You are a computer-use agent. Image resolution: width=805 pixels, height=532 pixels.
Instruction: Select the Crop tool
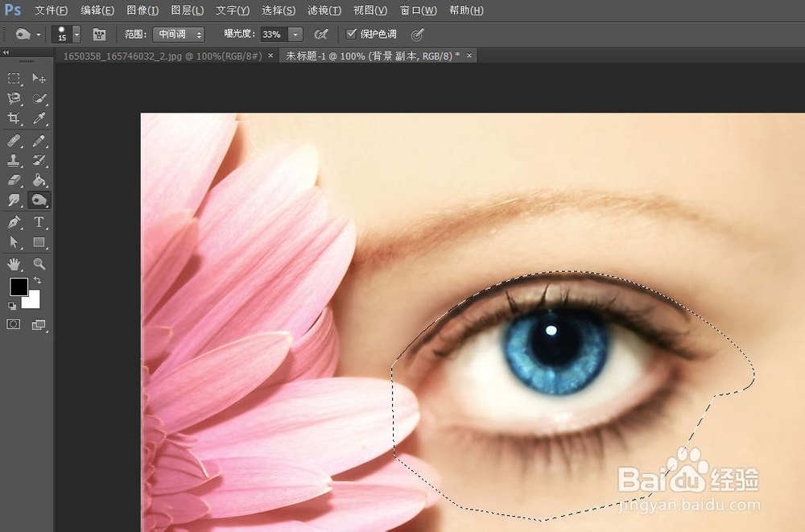pyautogui.click(x=13, y=118)
